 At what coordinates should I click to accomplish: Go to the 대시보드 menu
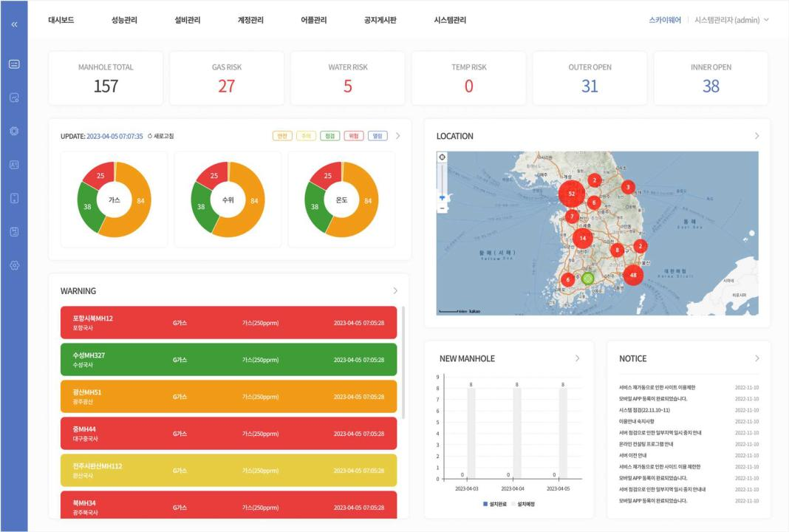point(61,20)
